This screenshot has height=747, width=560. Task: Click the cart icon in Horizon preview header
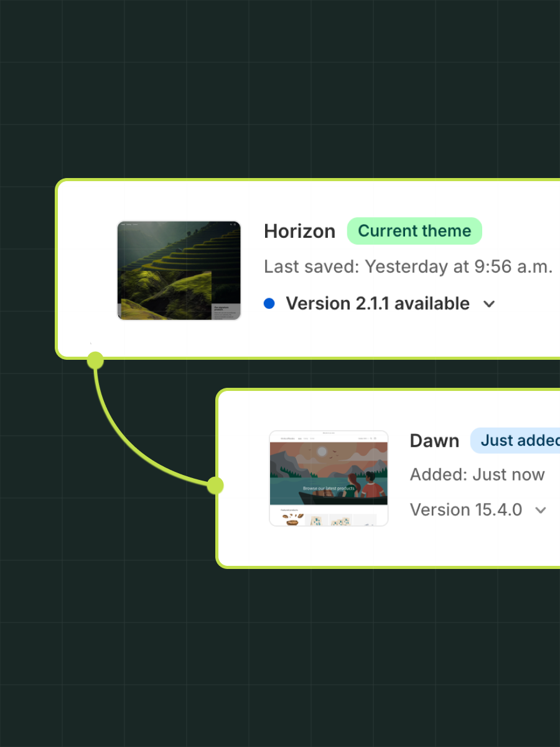pyautogui.click(x=235, y=224)
